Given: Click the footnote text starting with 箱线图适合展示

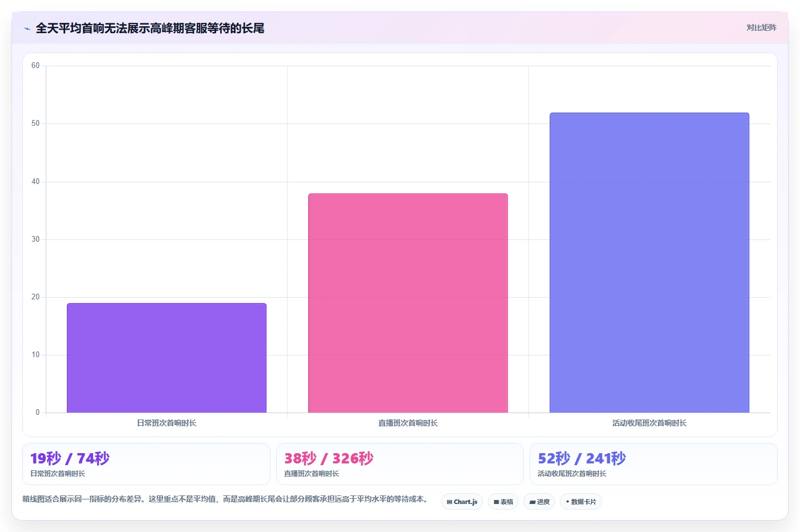Looking at the screenshot, I should pos(226,499).
